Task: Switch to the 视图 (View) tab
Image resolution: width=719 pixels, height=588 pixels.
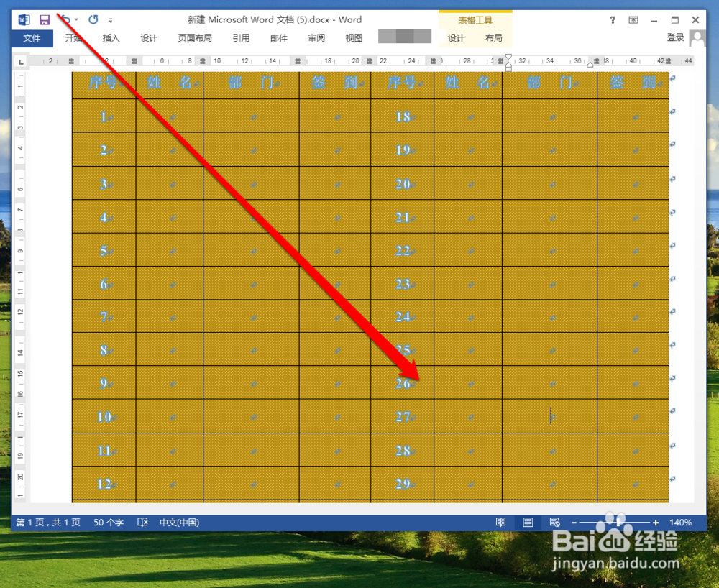Action: (x=354, y=38)
